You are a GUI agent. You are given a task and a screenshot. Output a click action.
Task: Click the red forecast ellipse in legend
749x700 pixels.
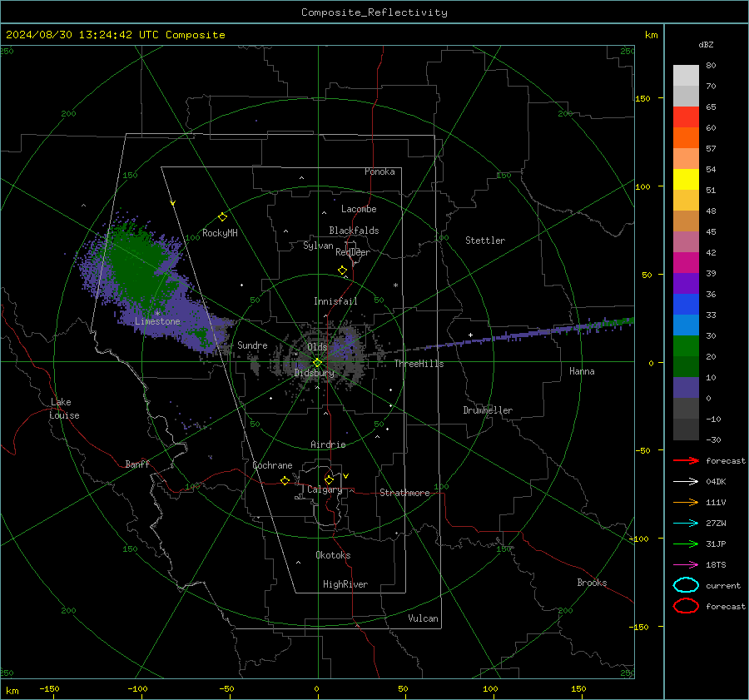click(x=686, y=606)
